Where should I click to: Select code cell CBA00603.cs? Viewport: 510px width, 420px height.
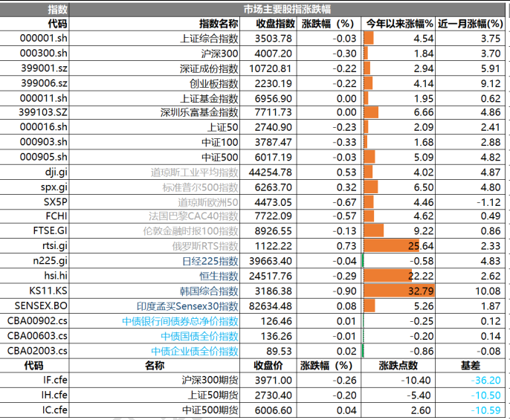34,336
